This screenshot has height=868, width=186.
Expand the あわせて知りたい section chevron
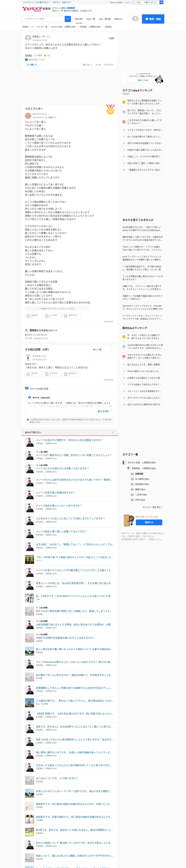pyautogui.click(x=113, y=432)
